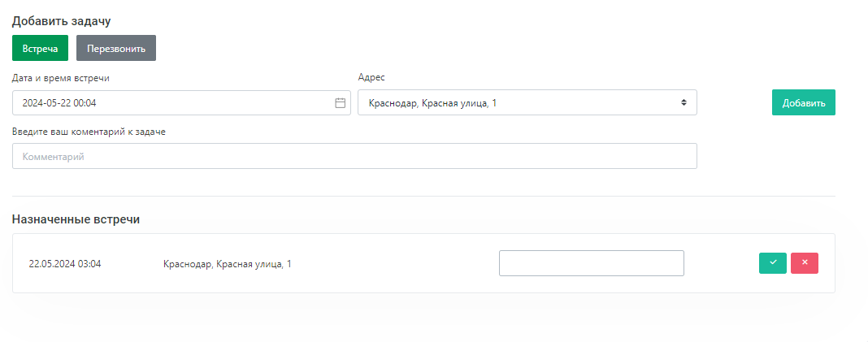Screen dimensions: 868x342
Task: Click the Добавить button
Action: [803, 102]
